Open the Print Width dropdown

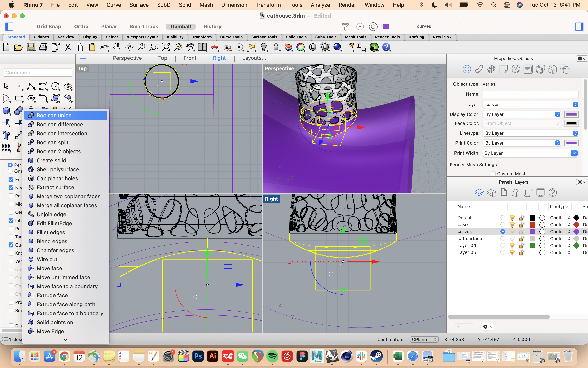pos(530,153)
